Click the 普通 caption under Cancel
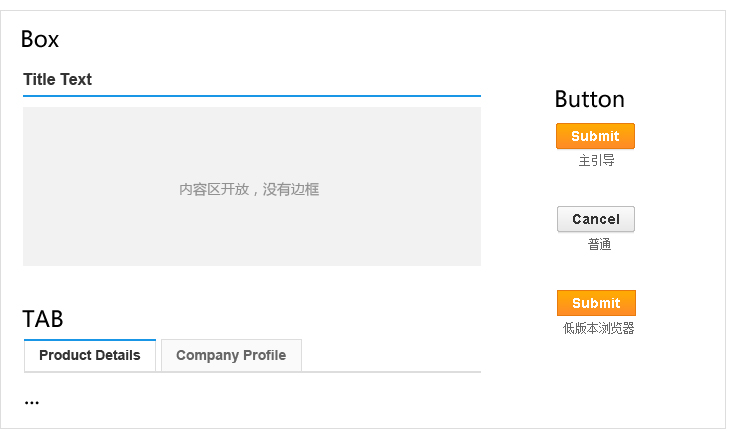 599,245
